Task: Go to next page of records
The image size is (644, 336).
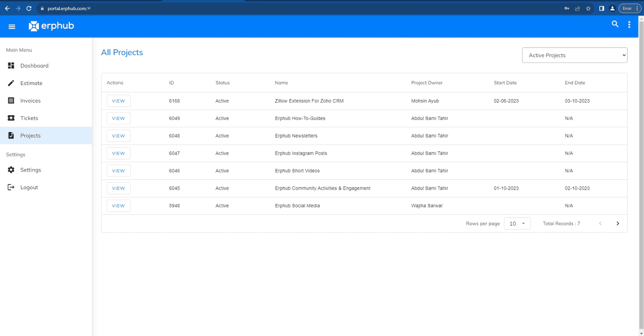Action: pyautogui.click(x=618, y=224)
